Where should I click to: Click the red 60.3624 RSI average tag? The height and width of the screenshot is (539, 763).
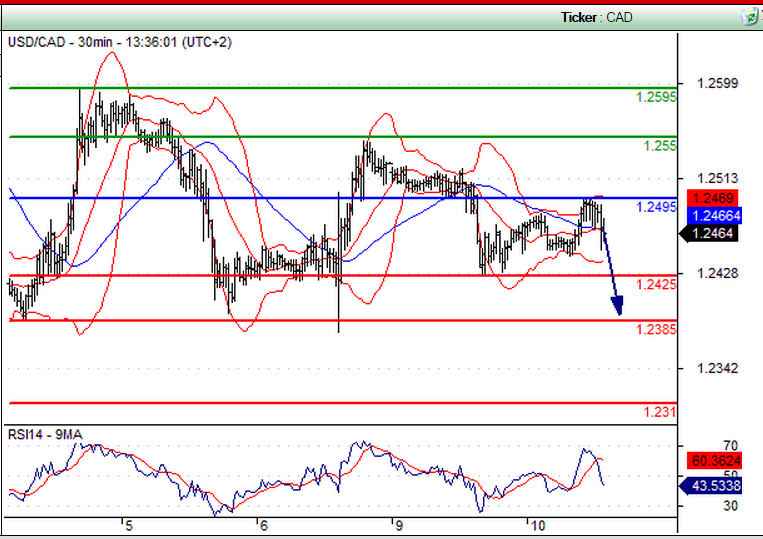(x=714, y=460)
